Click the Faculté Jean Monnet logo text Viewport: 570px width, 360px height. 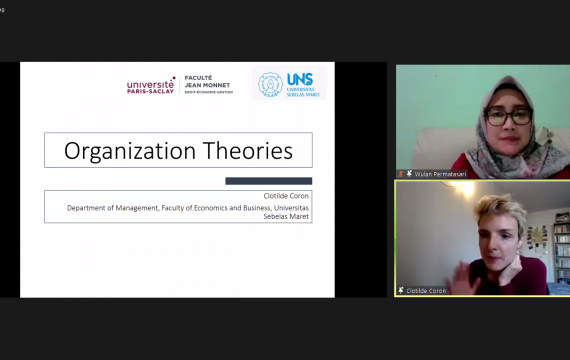pos(208,85)
